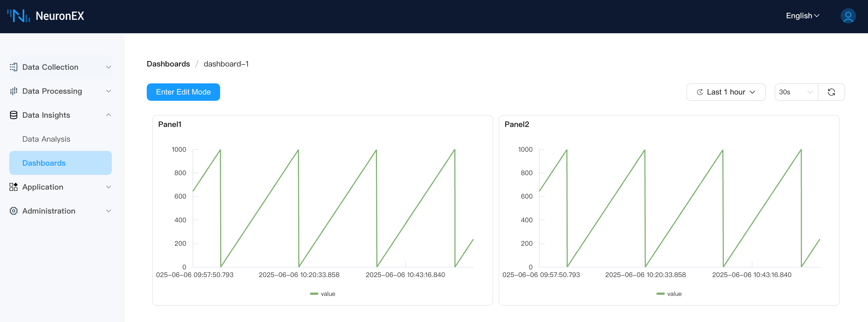
Task: Select the Data Collection sidebar icon
Action: pos(13,67)
